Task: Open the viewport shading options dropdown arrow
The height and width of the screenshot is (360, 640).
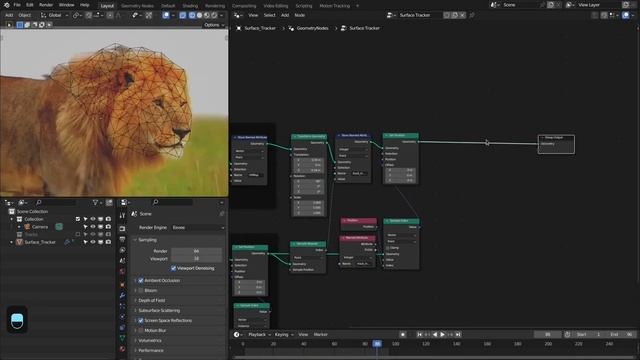Action: [x=221, y=15]
